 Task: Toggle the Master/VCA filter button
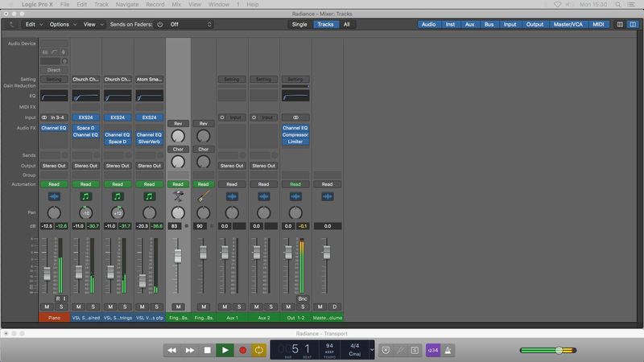pos(568,24)
